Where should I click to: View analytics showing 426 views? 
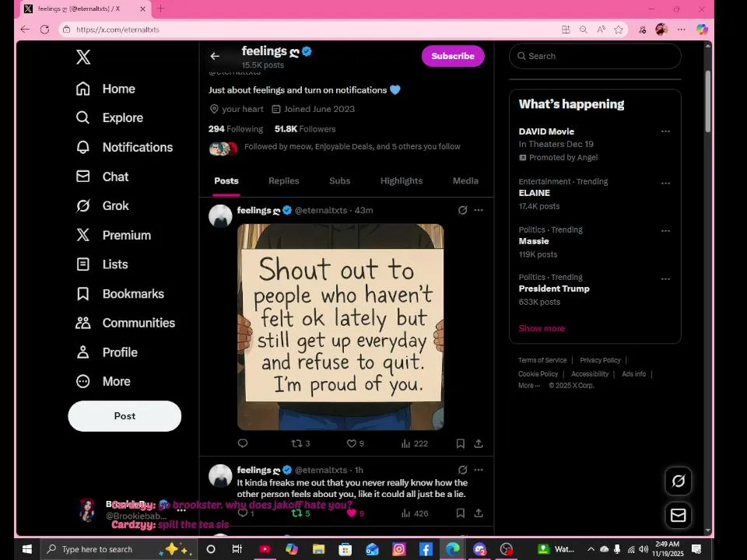pos(415,513)
